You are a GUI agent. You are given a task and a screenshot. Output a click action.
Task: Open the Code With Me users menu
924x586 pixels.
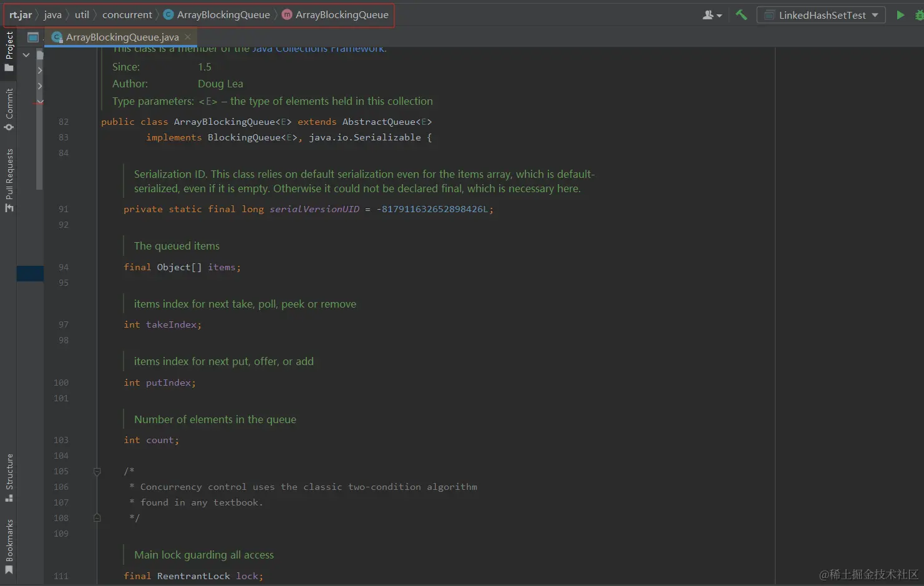tap(712, 15)
